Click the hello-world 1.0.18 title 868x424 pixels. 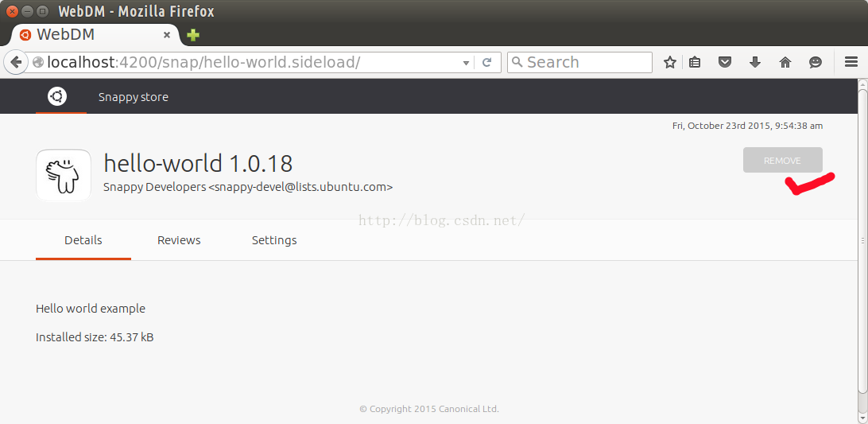click(198, 164)
